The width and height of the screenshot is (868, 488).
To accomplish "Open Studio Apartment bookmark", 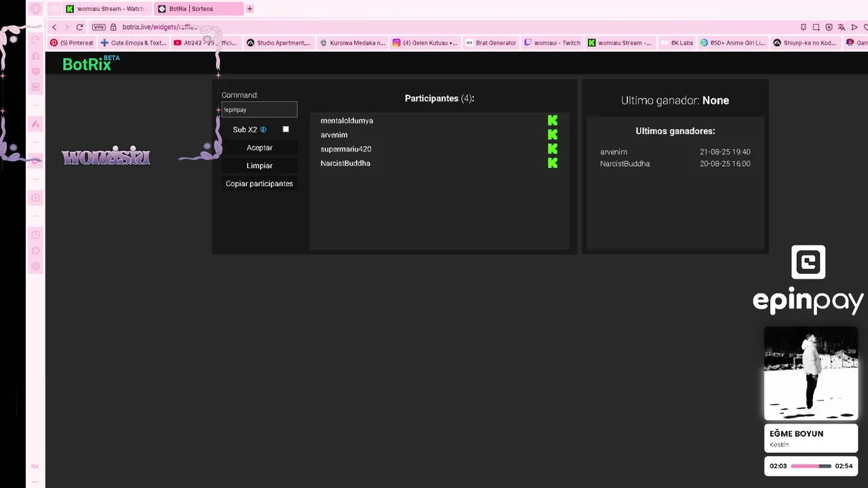I will [279, 43].
